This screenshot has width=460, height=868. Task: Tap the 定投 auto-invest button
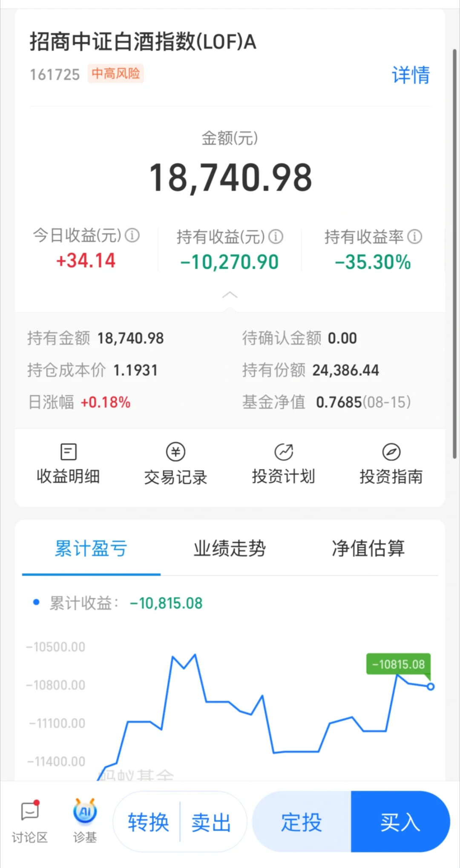[x=302, y=822]
